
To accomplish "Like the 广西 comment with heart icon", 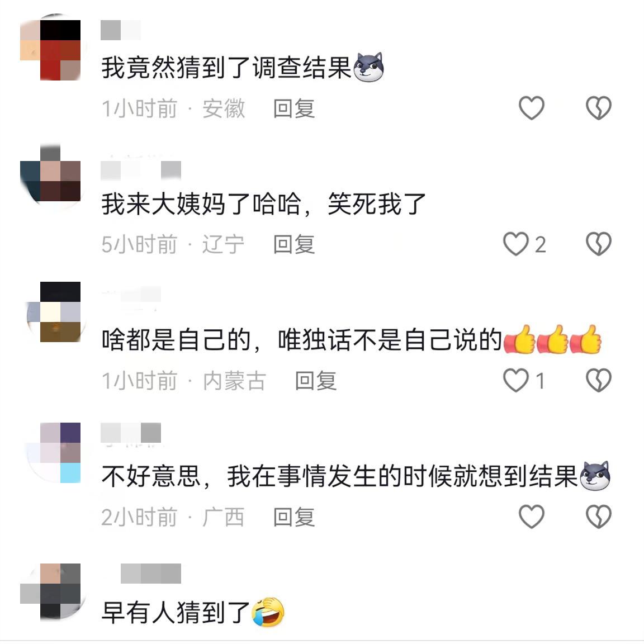I will point(532,517).
